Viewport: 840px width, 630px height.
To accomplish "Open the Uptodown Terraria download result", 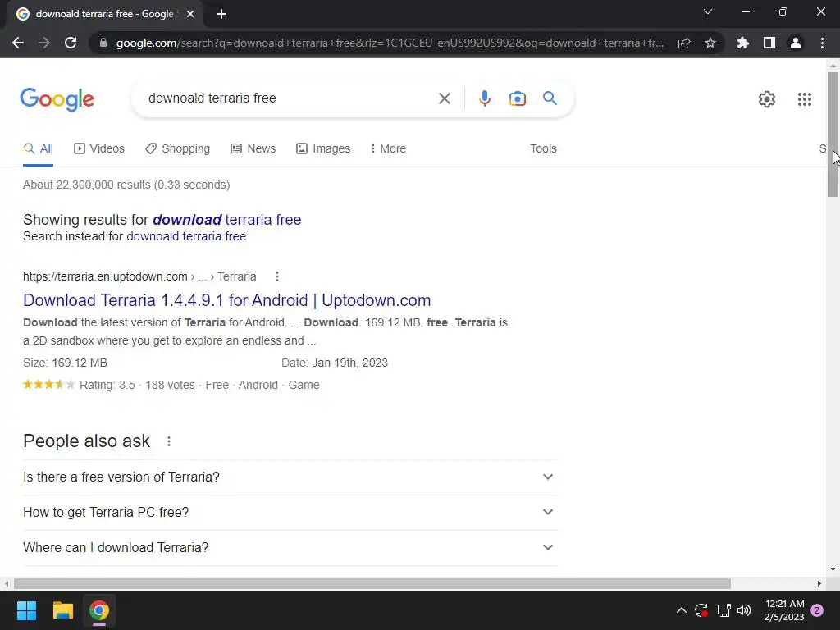I will point(226,300).
